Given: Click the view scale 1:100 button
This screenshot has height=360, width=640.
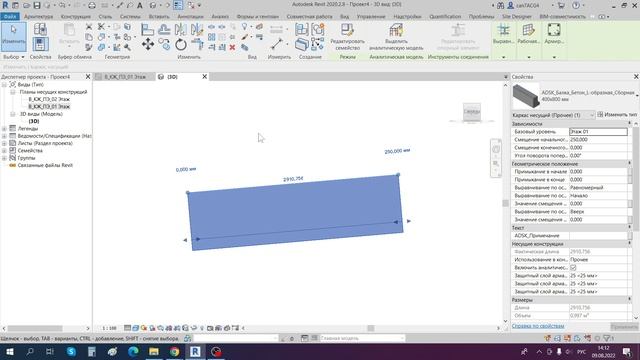Looking at the screenshot, I should coord(109,328).
